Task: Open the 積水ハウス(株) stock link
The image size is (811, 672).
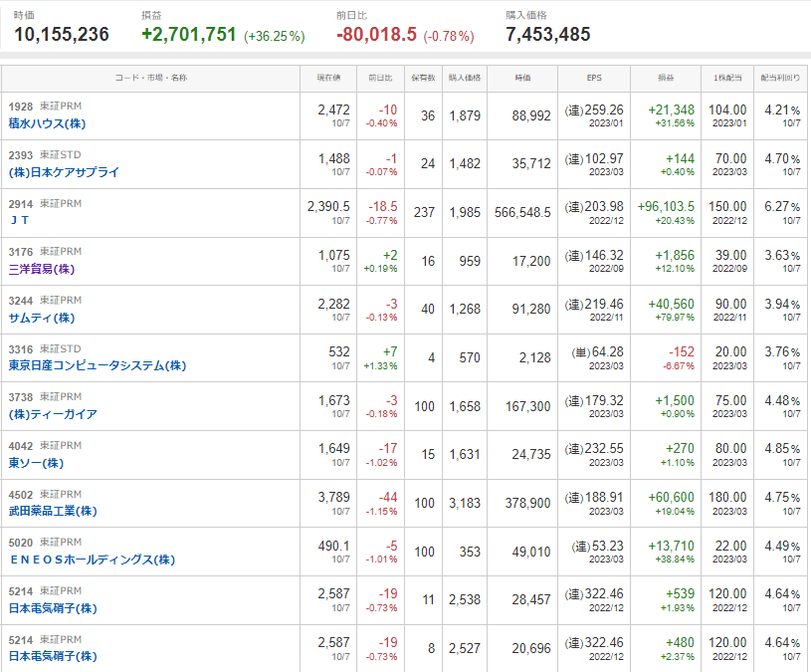Action: (x=47, y=123)
